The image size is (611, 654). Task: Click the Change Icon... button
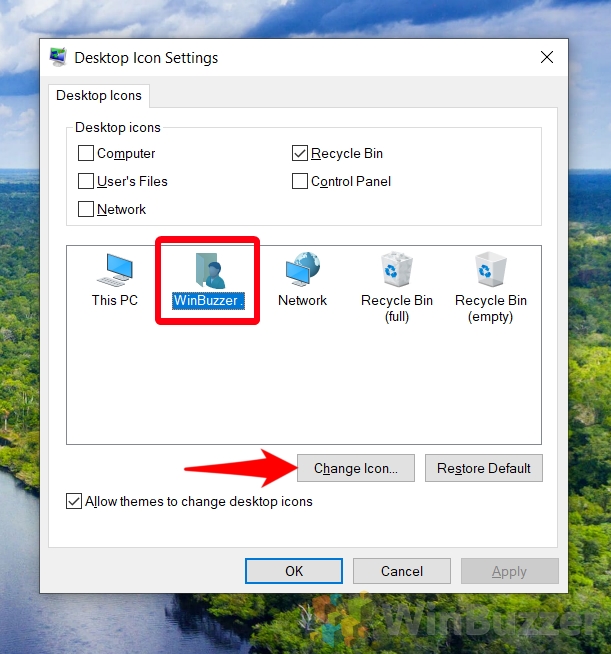(x=356, y=468)
